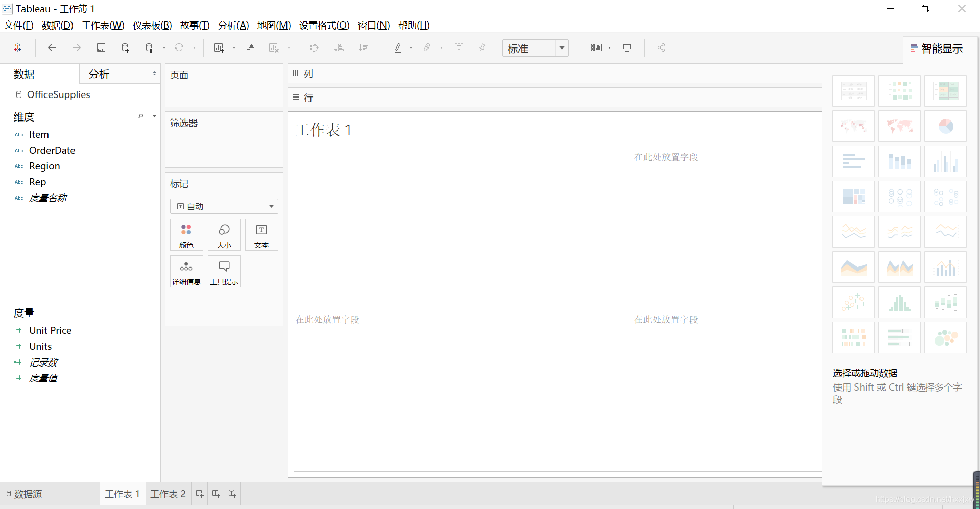
Task: Click the new story tab icon at bottom
Action: click(232, 494)
